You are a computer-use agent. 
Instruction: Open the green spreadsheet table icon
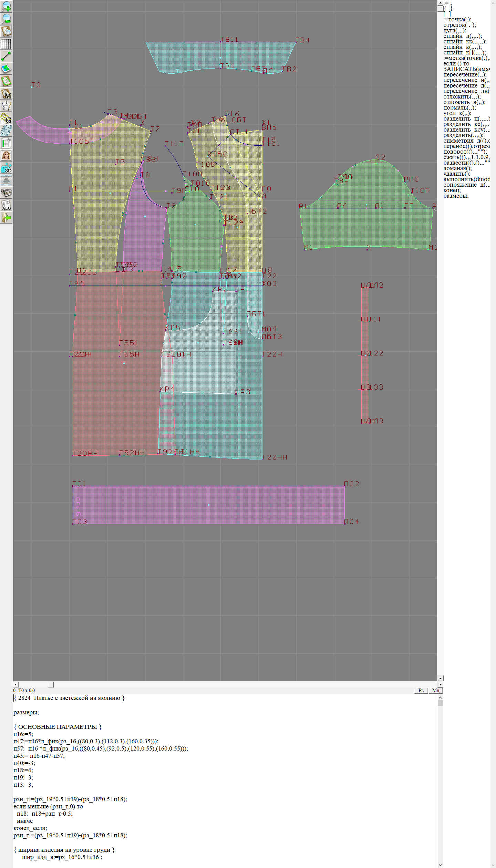(6, 143)
